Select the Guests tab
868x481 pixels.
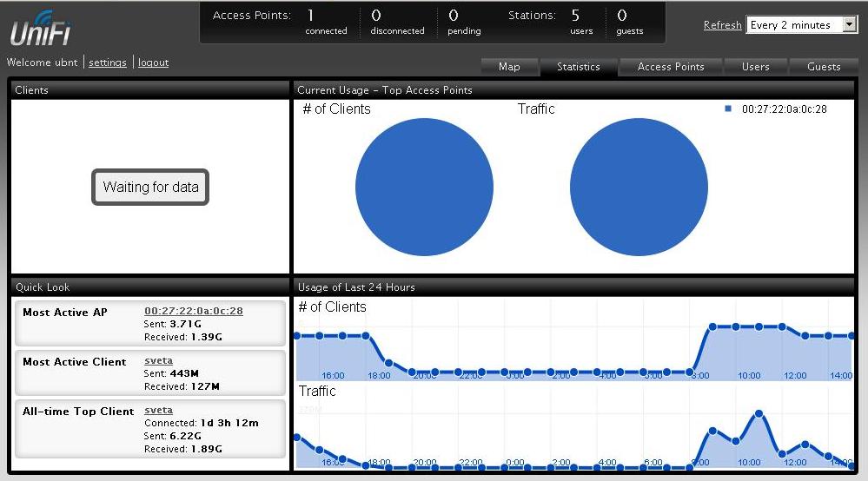[x=823, y=67]
